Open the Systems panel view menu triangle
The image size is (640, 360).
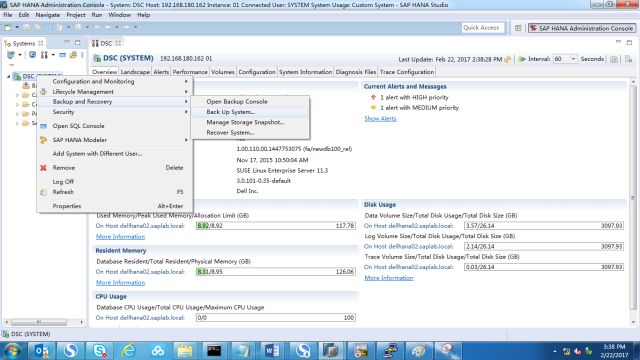coord(11,65)
